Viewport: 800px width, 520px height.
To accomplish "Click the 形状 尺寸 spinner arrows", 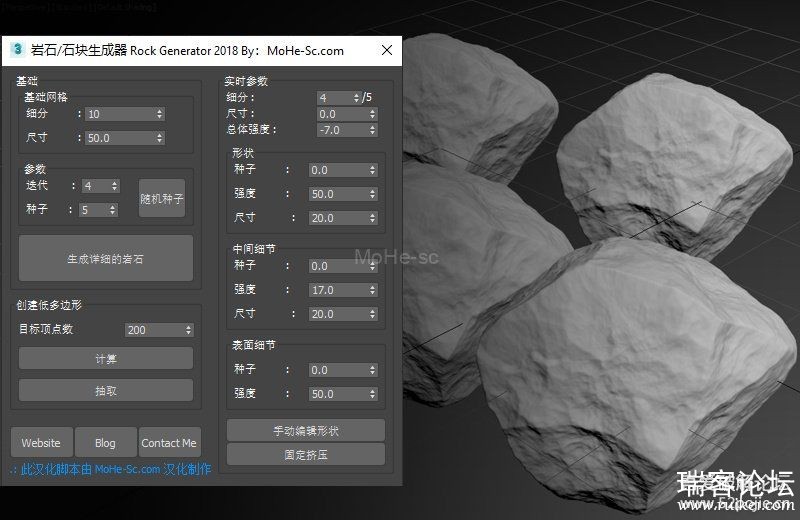I will point(373,218).
